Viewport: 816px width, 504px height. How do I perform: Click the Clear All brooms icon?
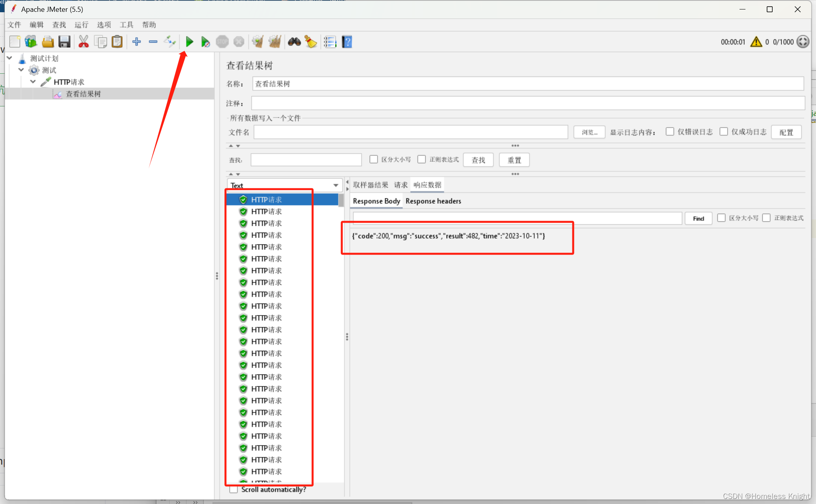click(x=275, y=42)
